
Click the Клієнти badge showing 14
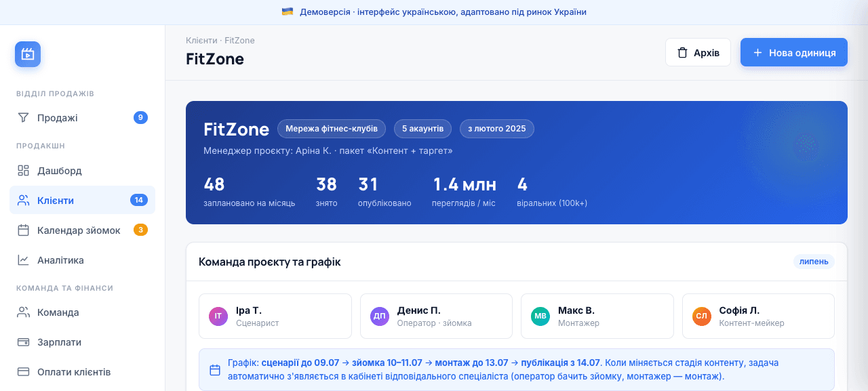coord(139,201)
